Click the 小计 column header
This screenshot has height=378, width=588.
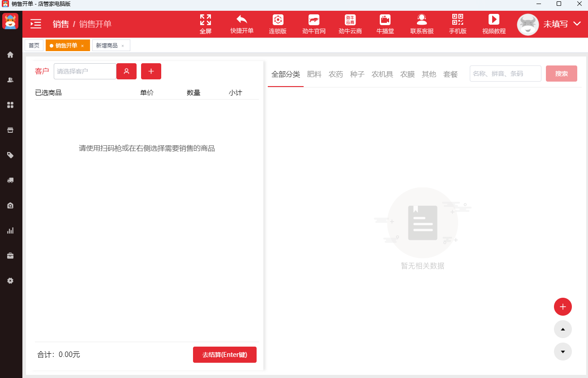tap(235, 93)
